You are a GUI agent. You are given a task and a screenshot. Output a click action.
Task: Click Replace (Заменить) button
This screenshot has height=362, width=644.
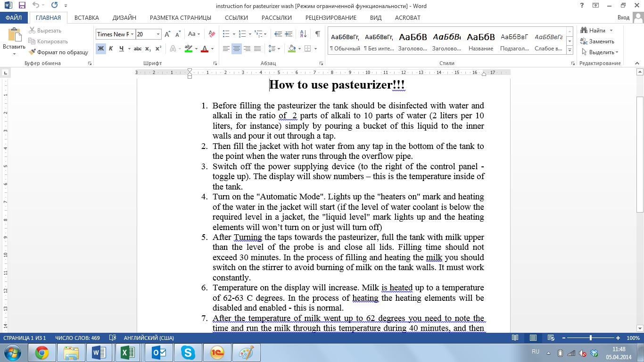coord(597,41)
